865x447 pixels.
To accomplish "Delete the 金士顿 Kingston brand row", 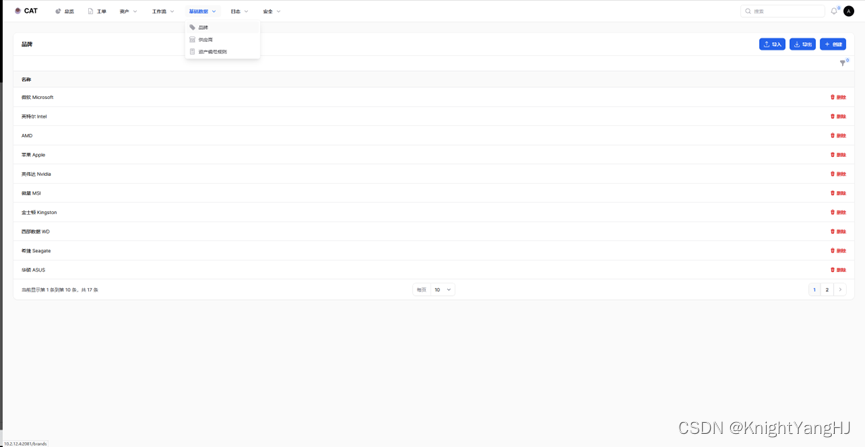I will 838,212.
